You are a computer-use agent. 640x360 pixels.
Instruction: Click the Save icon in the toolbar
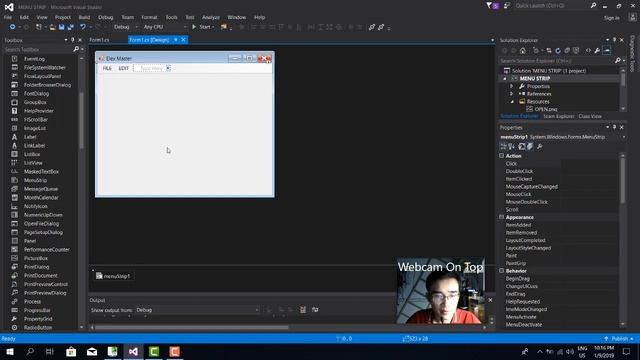[61, 27]
